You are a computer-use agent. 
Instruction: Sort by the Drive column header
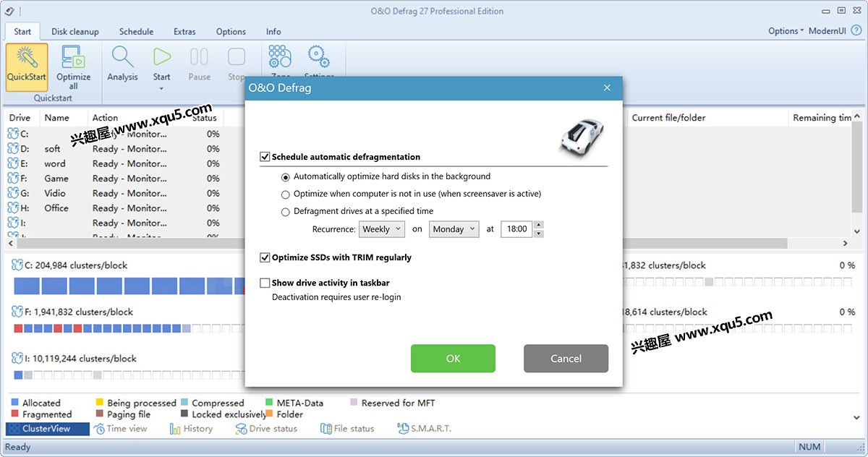pyautogui.click(x=20, y=118)
